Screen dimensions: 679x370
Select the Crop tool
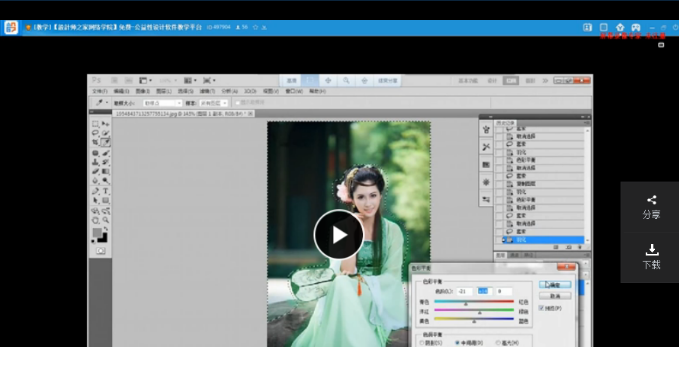pyautogui.click(x=95, y=142)
